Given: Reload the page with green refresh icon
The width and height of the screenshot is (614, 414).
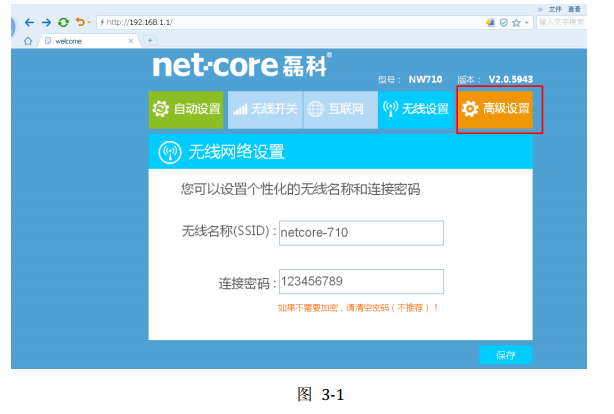Looking at the screenshot, I should [x=63, y=22].
